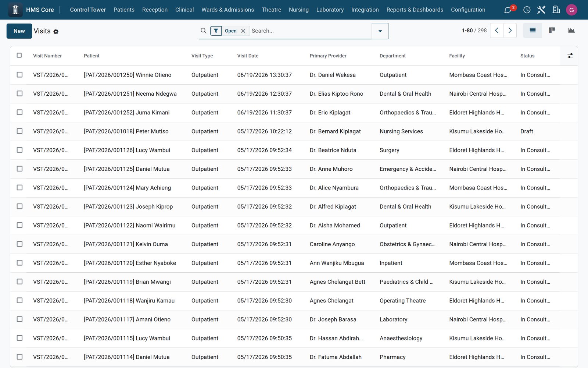
Task: Check the Neema Ndegwa row checkbox
Action: click(19, 93)
